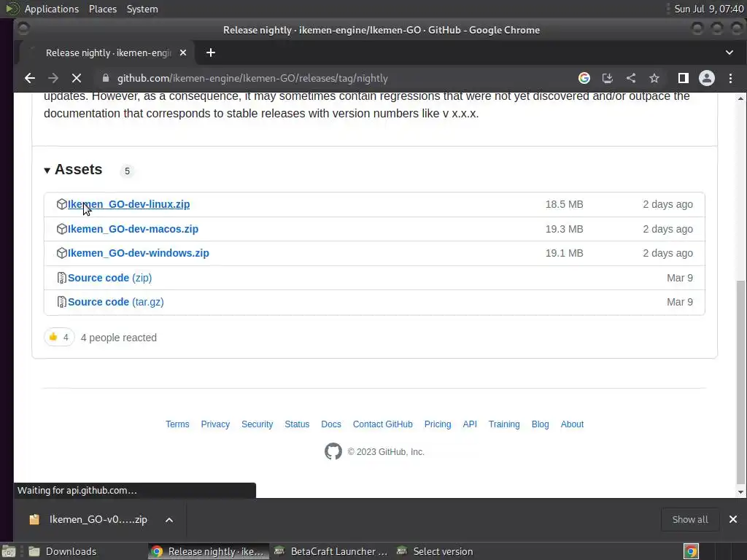This screenshot has width=747, height=560.
Task: Open the Privacy footer link
Action: coord(215,424)
